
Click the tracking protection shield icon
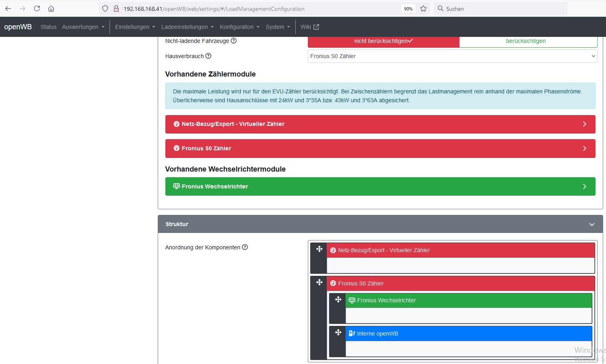[105, 8]
